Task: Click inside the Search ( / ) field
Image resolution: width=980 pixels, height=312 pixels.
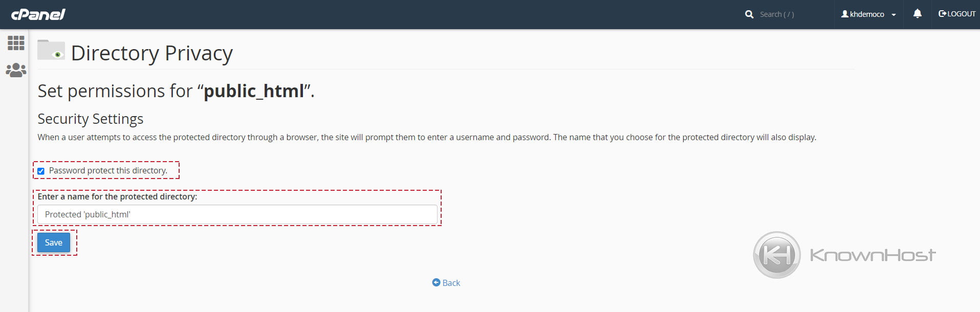Action: tap(778, 14)
